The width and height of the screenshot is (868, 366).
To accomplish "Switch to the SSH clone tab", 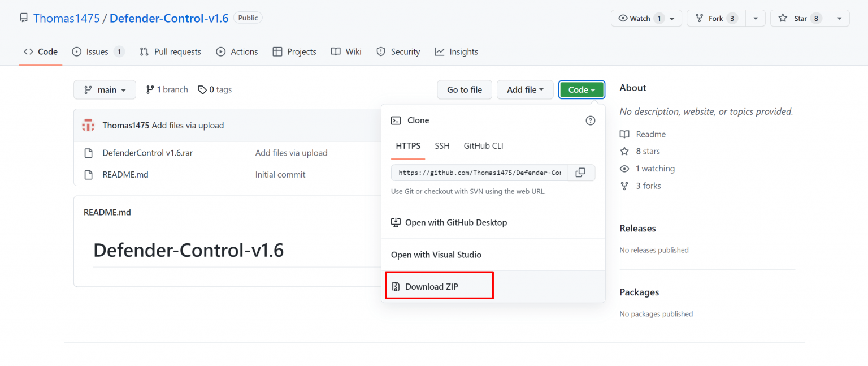I will tap(442, 145).
